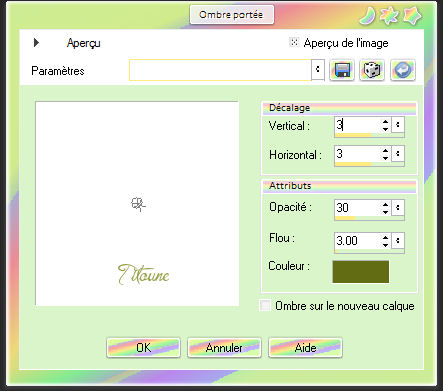
Task: Click the rounded star icon at top right
Action: (x=412, y=16)
